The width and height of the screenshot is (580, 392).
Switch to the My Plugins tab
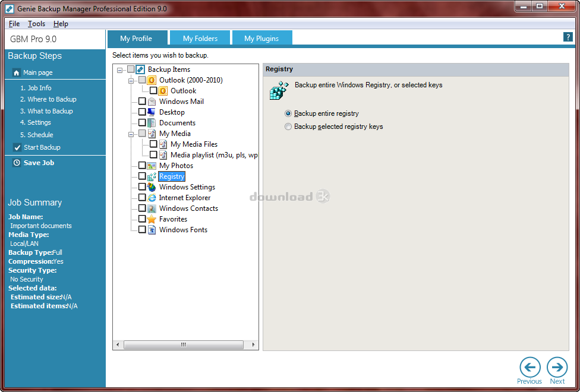click(x=262, y=37)
